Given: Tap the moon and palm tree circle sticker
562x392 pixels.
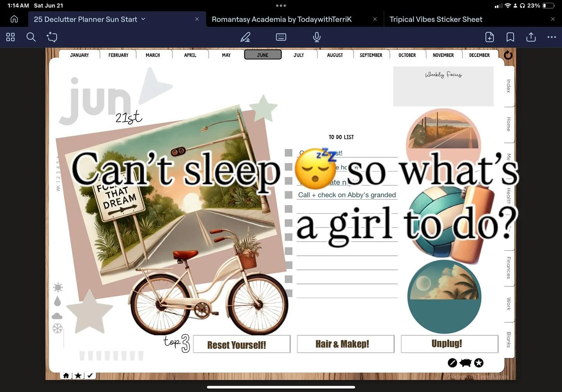Looking at the screenshot, I should point(444,297).
